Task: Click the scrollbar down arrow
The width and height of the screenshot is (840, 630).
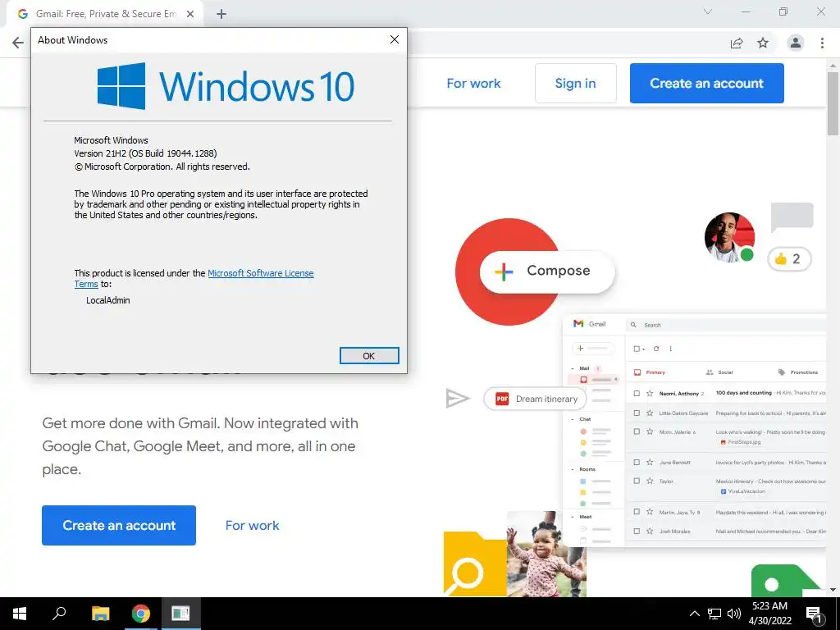Action: [833, 590]
